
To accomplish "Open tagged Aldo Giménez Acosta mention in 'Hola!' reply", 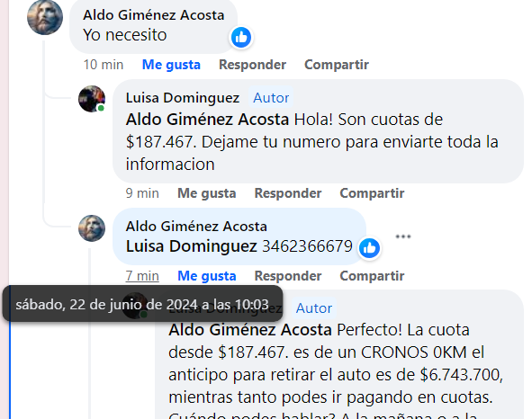I will pyautogui.click(x=207, y=120).
